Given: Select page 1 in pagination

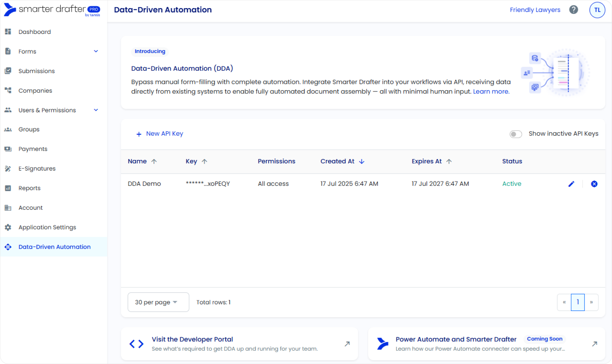Looking at the screenshot, I should (x=578, y=302).
